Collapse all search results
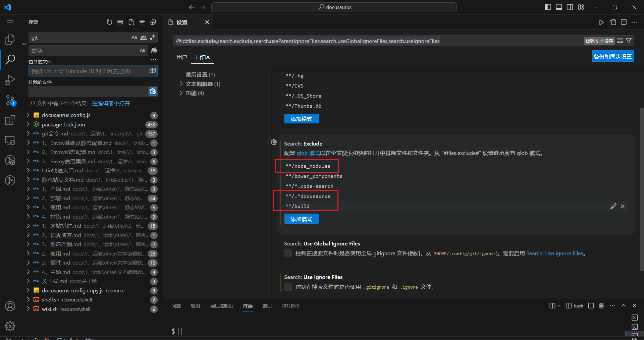This screenshot has width=644, height=340. tap(153, 22)
